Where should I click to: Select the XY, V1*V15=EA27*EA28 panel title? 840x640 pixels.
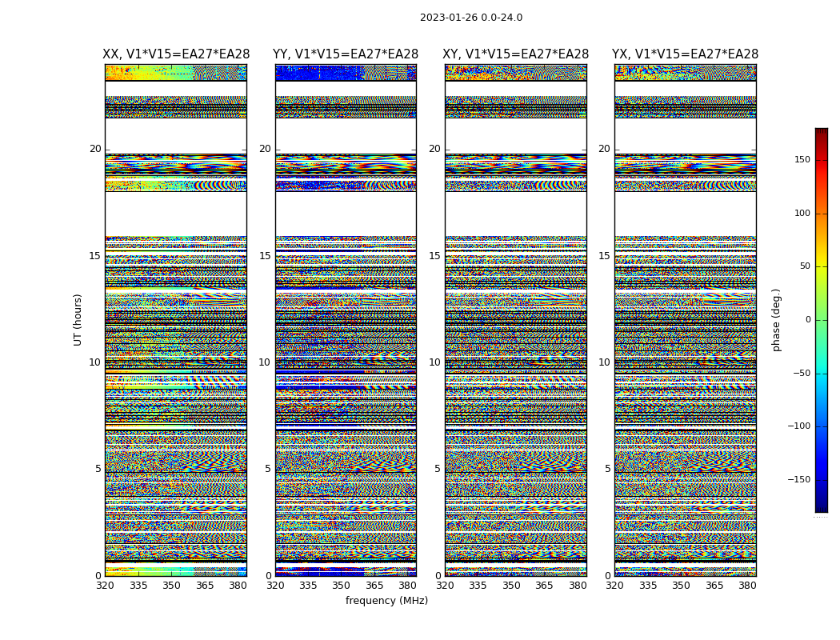pos(515,54)
